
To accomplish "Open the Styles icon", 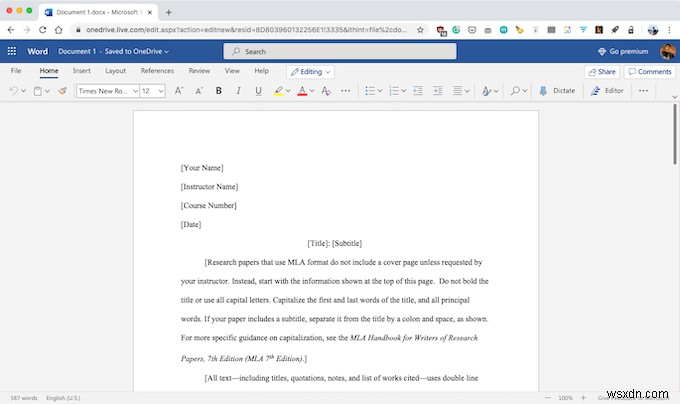I will click(487, 91).
